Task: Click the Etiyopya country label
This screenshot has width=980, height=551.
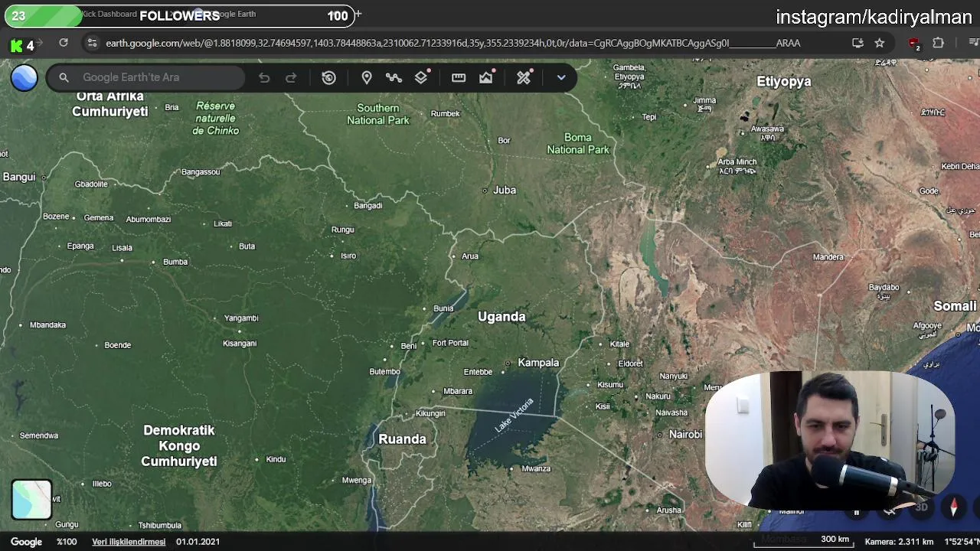Action: 783,81
